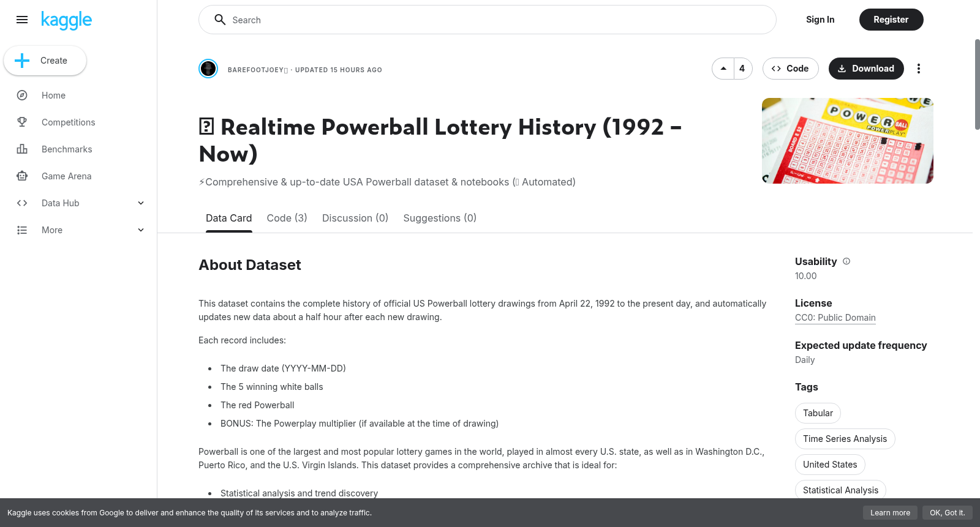Click the dataset subtitle text
The image size is (980, 527).
point(387,182)
